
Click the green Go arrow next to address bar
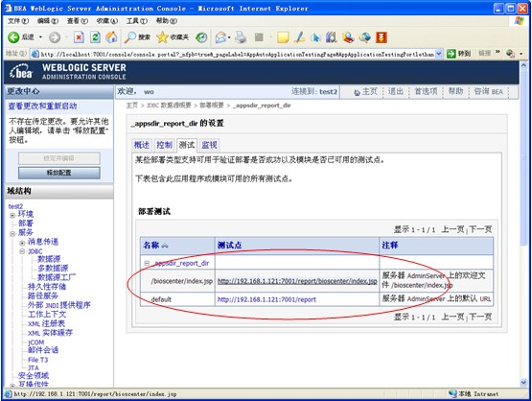click(x=451, y=54)
